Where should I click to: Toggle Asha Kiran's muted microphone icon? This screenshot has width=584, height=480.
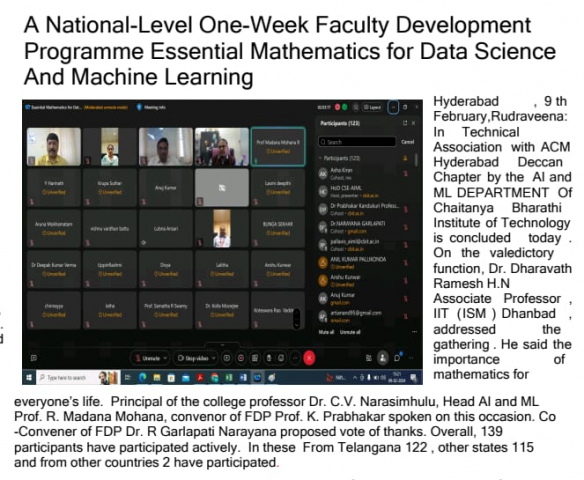tap(405, 173)
